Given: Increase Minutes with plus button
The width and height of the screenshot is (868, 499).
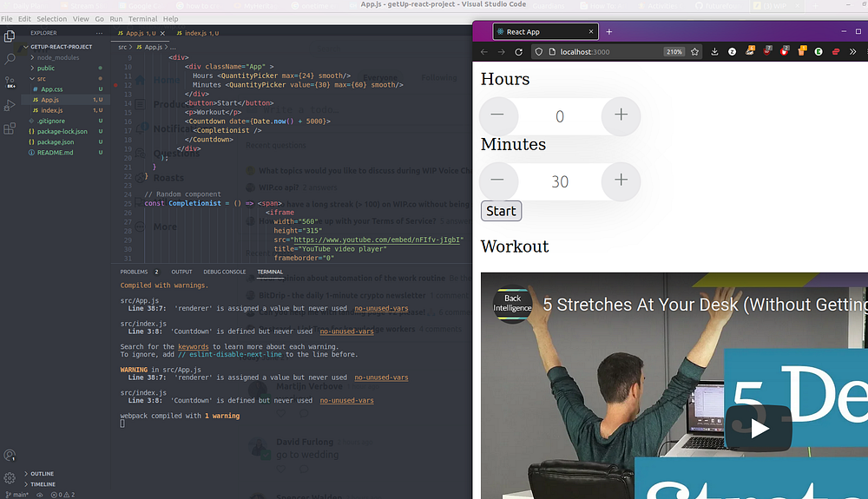Looking at the screenshot, I should (x=621, y=181).
